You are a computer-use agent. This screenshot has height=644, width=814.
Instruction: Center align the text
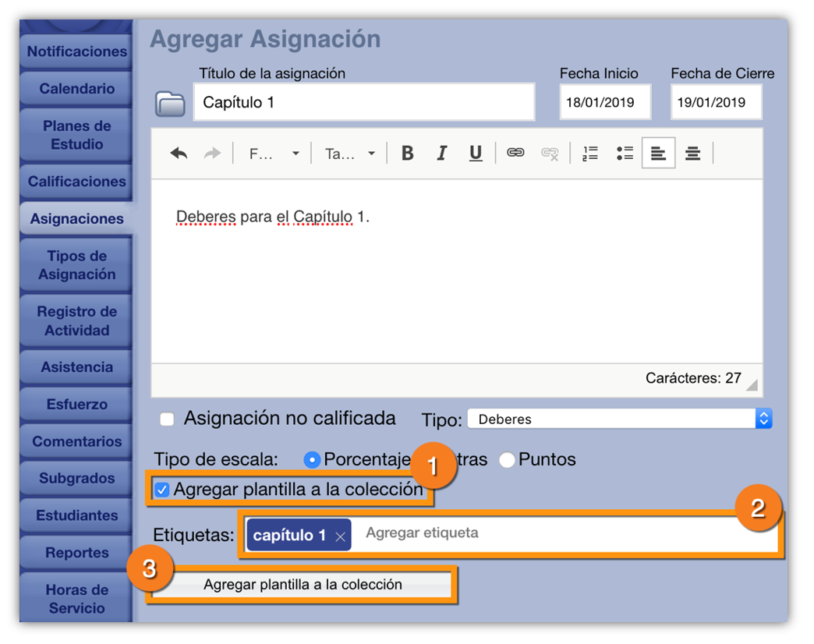click(692, 154)
